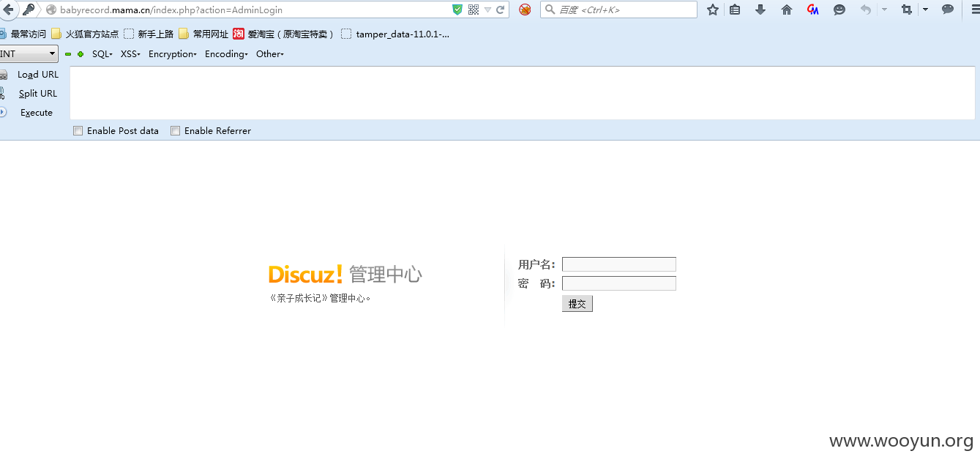980x462 pixels.
Task: Open the SQL menu
Action: point(102,54)
